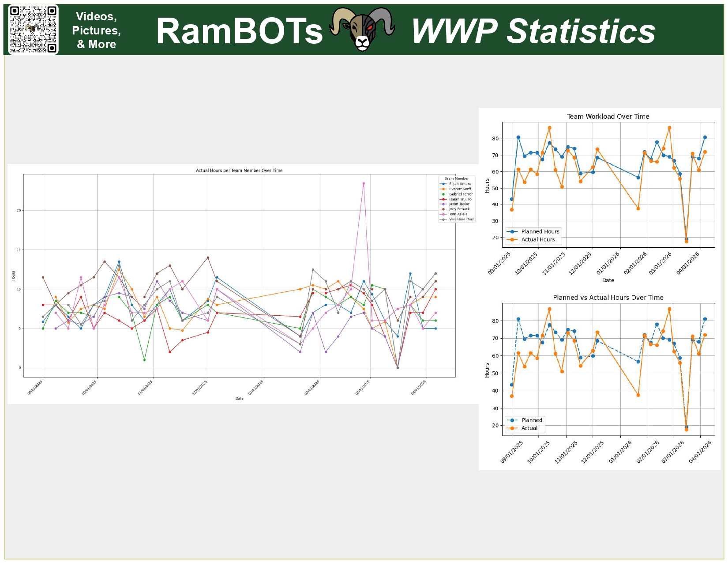
Task: Click the 'Date' axis label under Team Workload chart
Action: pos(608,280)
